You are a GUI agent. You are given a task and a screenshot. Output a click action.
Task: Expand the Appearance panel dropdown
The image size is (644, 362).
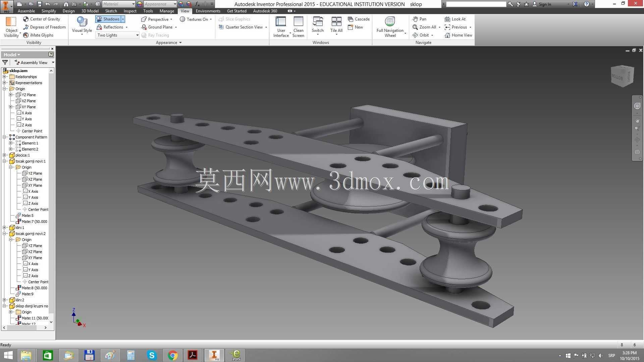(x=169, y=43)
